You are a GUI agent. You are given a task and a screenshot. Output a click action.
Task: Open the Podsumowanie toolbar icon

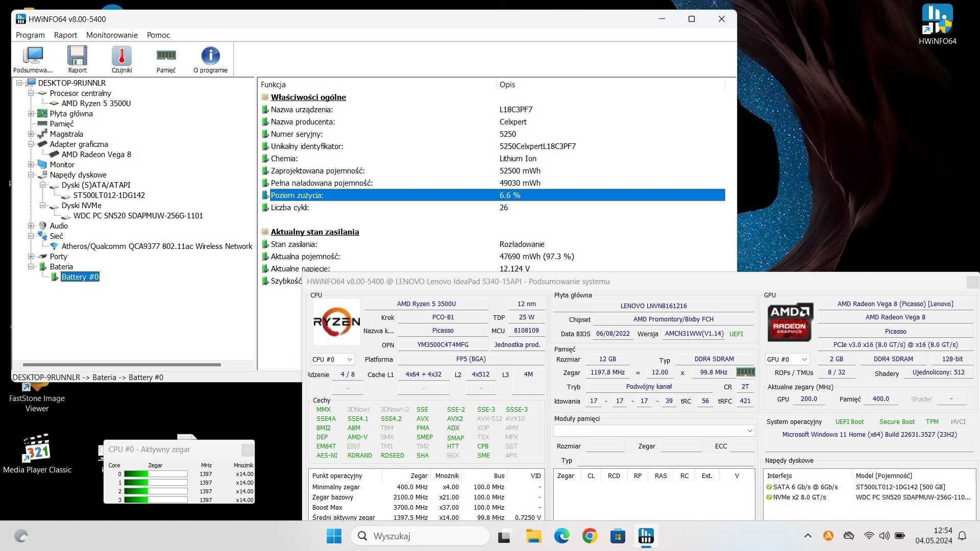point(33,59)
